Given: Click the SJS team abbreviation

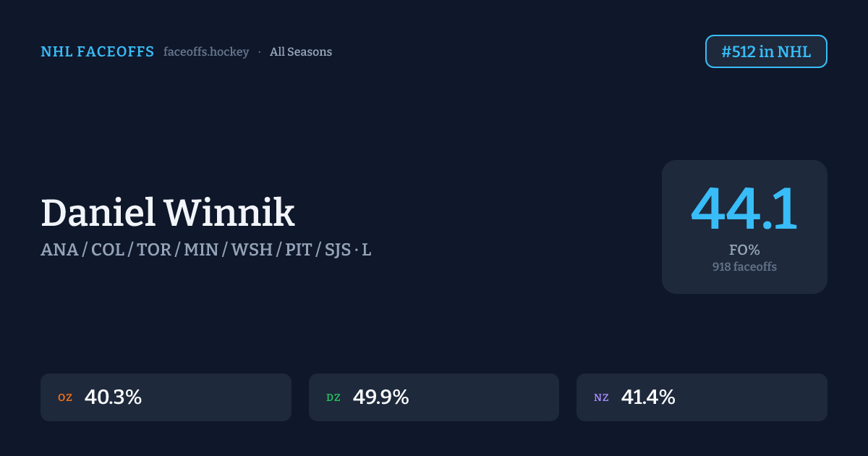Looking at the screenshot, I should 338,250.
